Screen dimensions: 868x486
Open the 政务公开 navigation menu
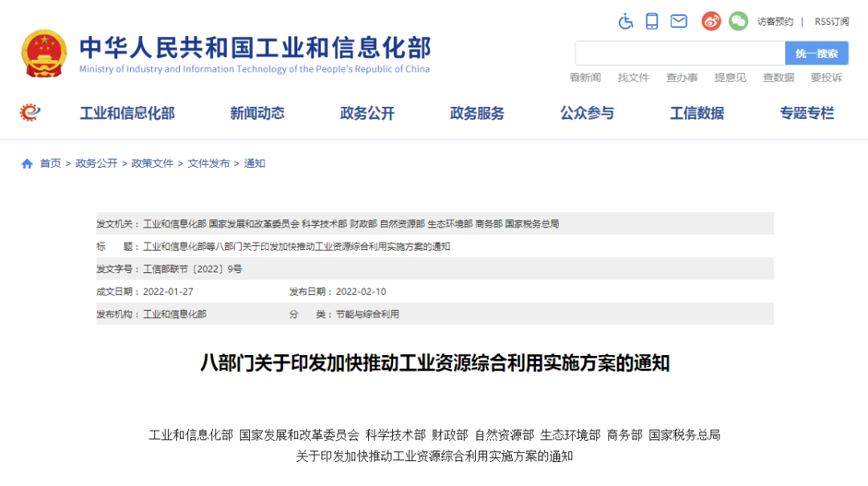pos(366,113)
